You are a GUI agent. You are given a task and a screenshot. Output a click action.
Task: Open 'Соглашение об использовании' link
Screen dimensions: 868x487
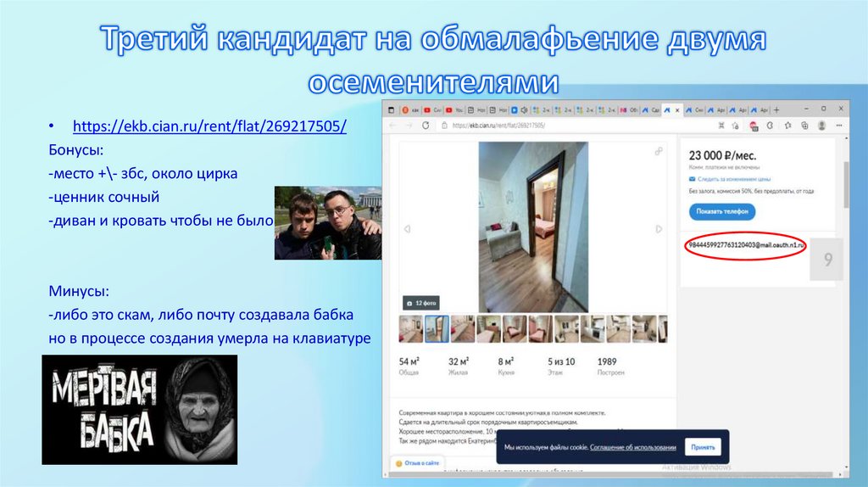(632, 447)
